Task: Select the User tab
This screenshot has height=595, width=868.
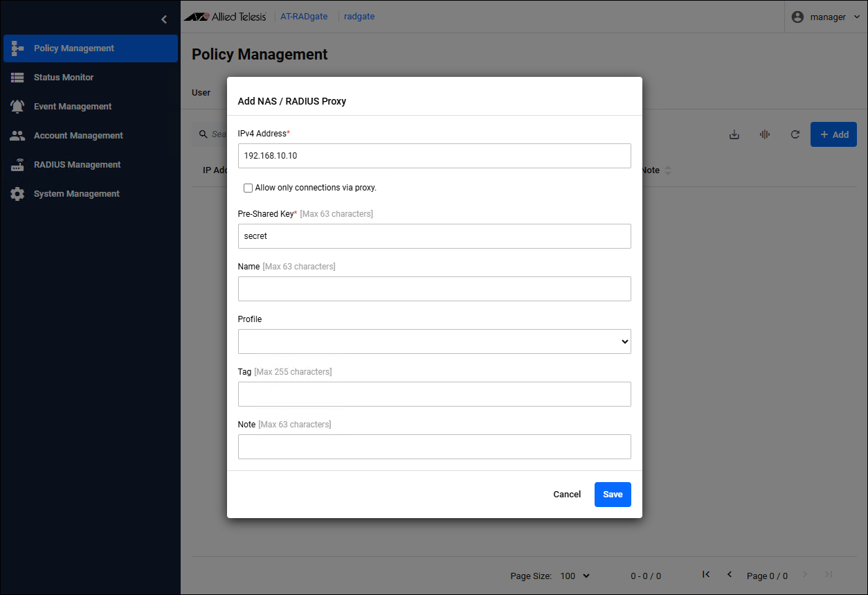Action: (201, 92)
